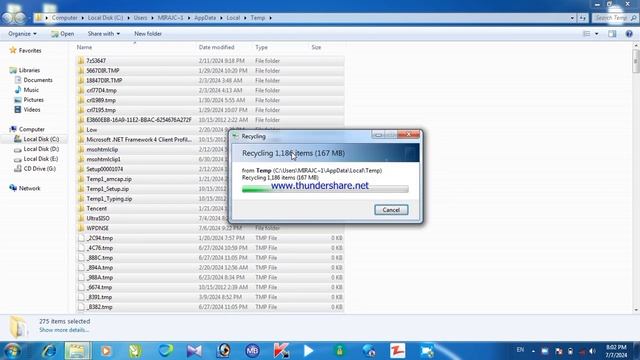Select file _2C94.tmp
The image size is (640, 360).
click(x=100, y=238)
